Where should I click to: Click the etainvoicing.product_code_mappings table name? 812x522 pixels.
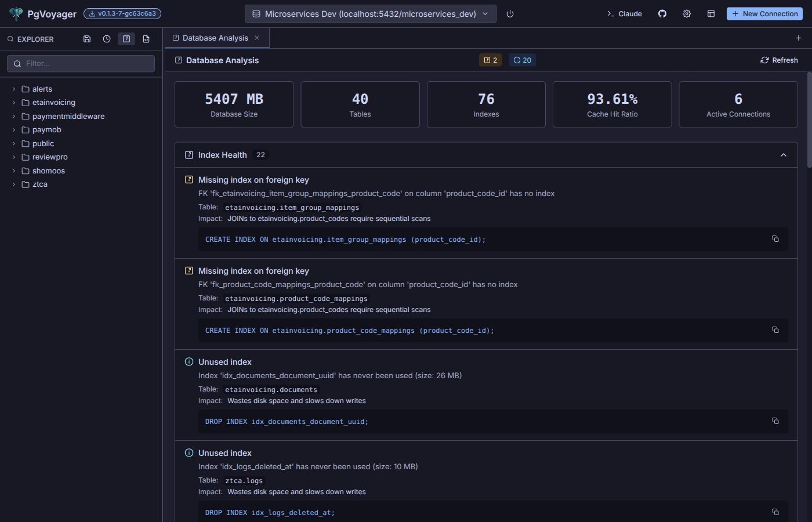pos(296,299)
